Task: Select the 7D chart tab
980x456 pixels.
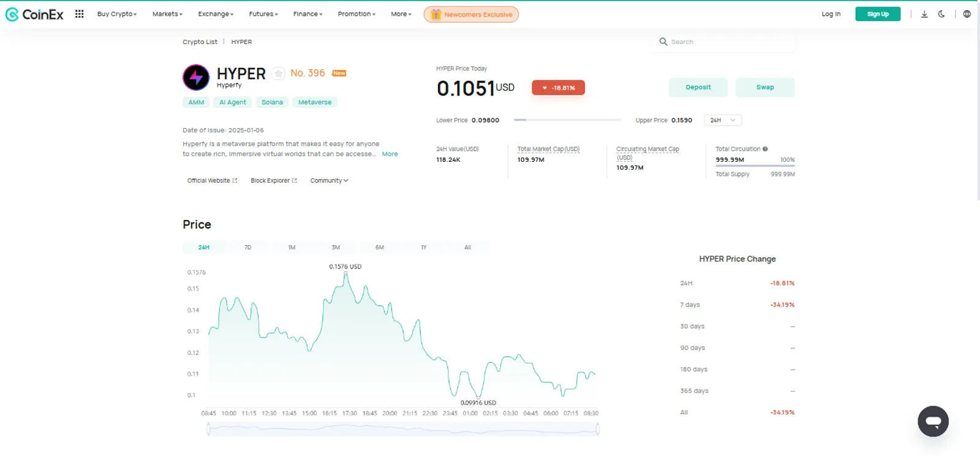Action: coord(247,248)
